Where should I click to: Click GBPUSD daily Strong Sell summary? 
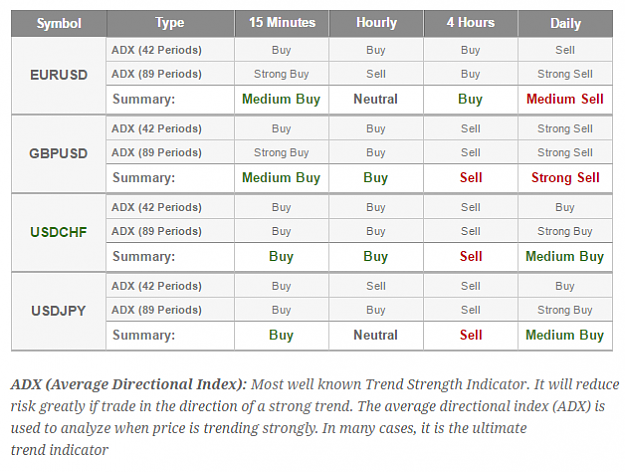click(x=565, y=177)
